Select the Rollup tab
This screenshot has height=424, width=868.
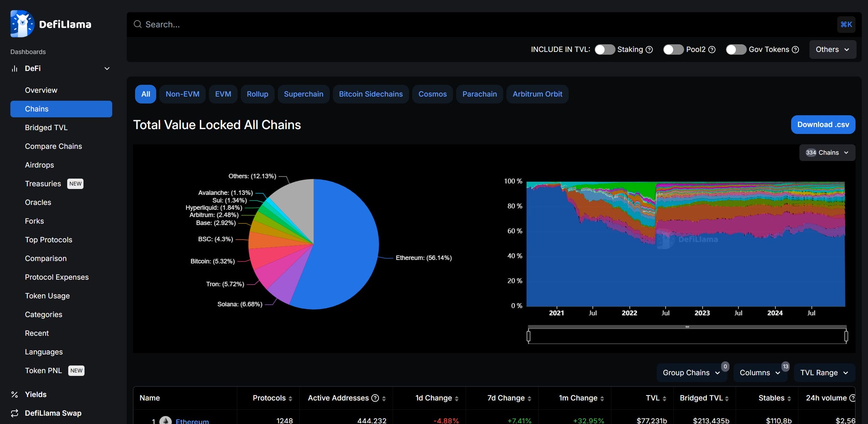point(257,94)
